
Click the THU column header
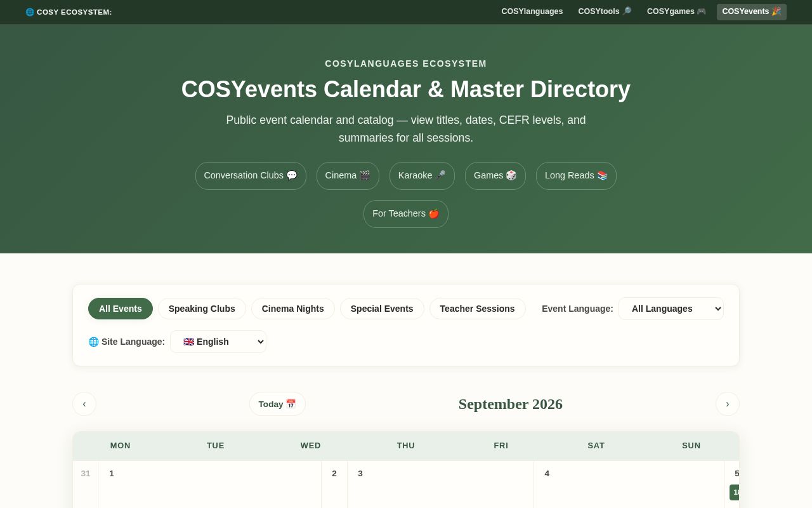[406, 446]
